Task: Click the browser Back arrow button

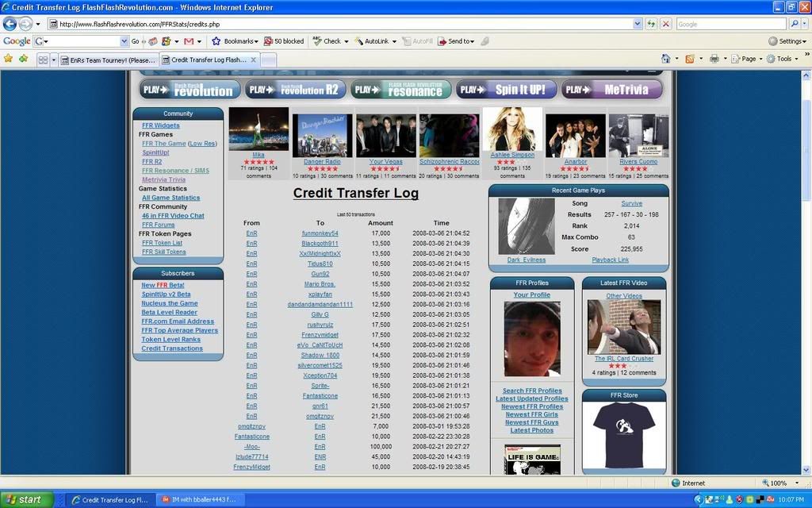Action: point(10,24)
